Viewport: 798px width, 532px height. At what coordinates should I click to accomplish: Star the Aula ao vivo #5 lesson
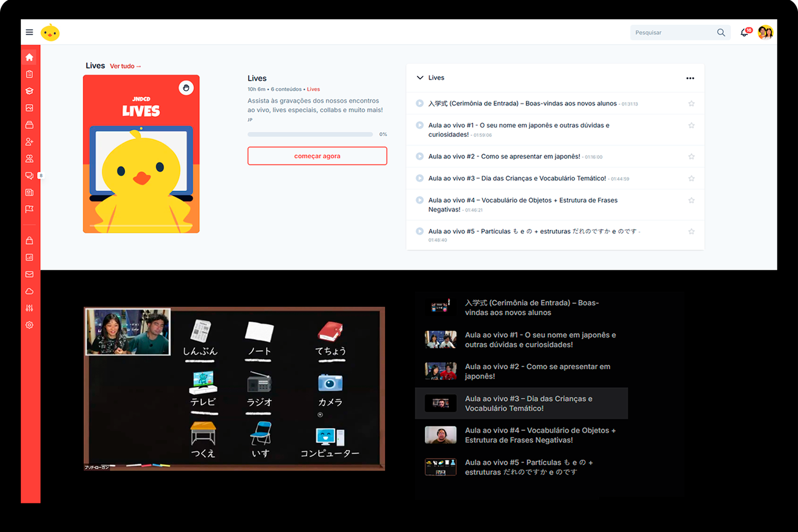pos(691,232)
